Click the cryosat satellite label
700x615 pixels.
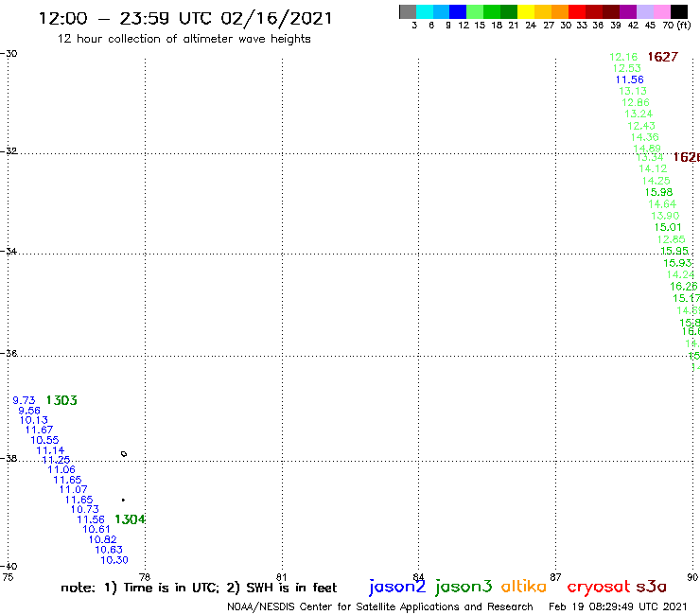pos(599,587)
